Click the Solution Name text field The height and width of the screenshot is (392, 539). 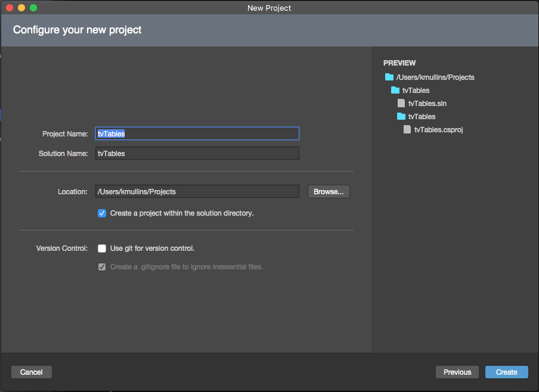197,153
